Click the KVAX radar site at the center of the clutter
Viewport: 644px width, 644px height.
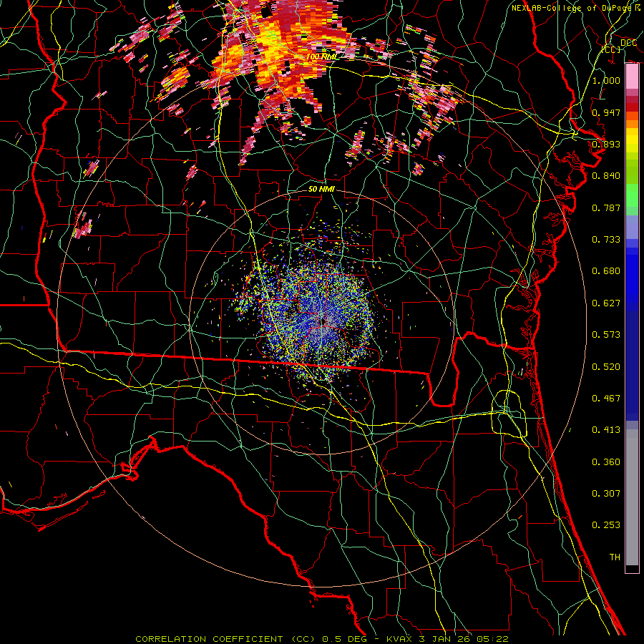tap(324, 321)
